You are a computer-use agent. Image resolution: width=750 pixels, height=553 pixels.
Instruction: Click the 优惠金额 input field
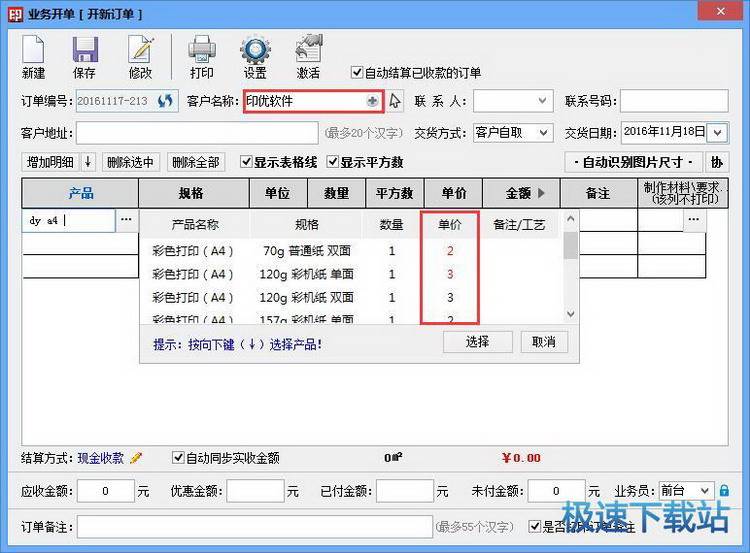pyautogui.click(x=255, y=491)
